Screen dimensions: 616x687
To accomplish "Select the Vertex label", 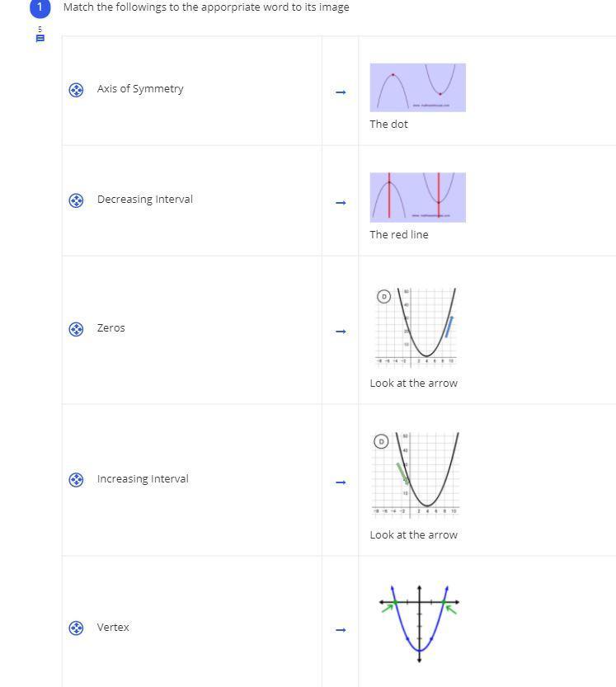I will (x=113, y=628).
